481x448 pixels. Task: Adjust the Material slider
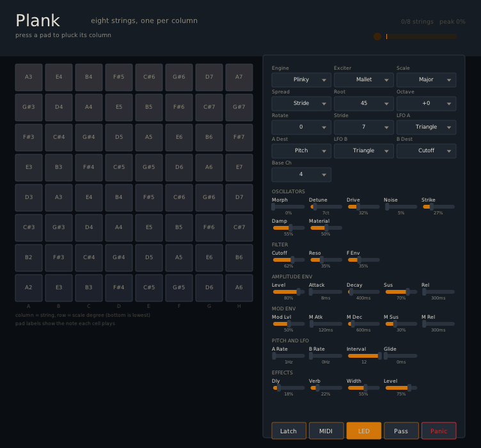click(x=326, y=228)
